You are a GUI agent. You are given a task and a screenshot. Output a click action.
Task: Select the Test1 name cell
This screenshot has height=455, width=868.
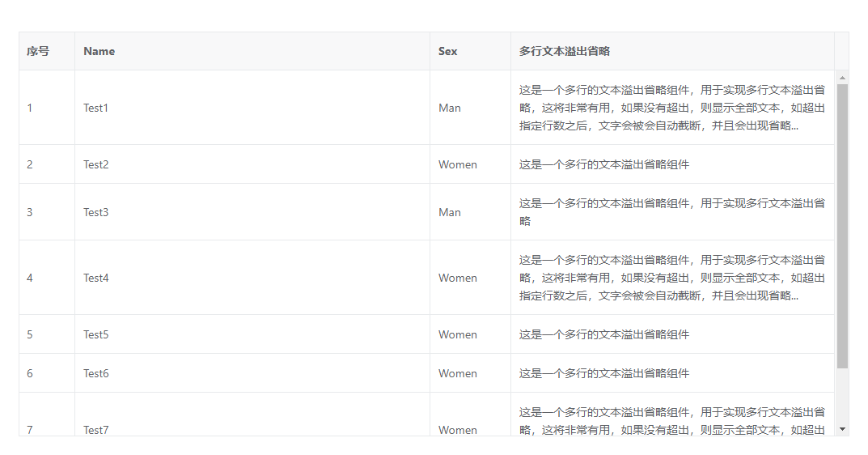(252, 108)
